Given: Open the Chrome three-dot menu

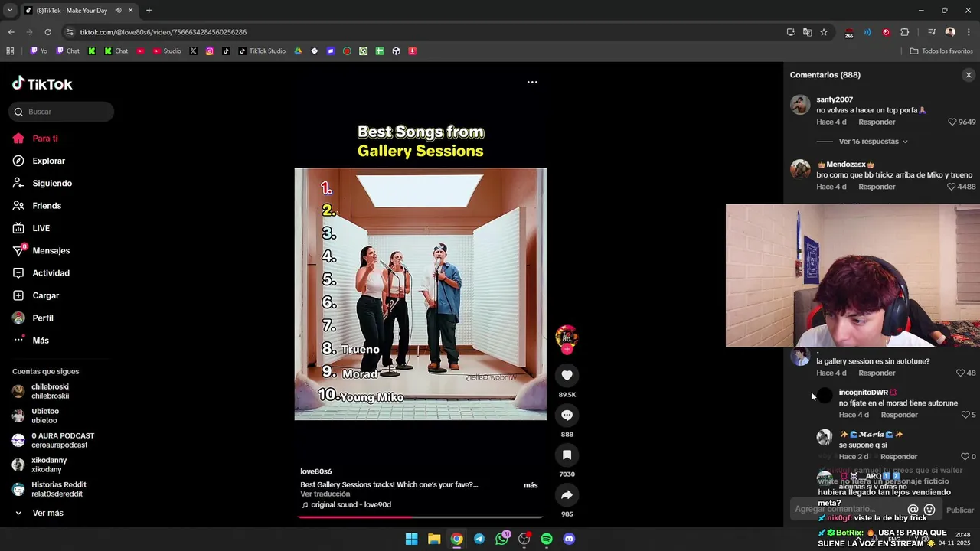Looking at the screenshot, I should [969, 32].
